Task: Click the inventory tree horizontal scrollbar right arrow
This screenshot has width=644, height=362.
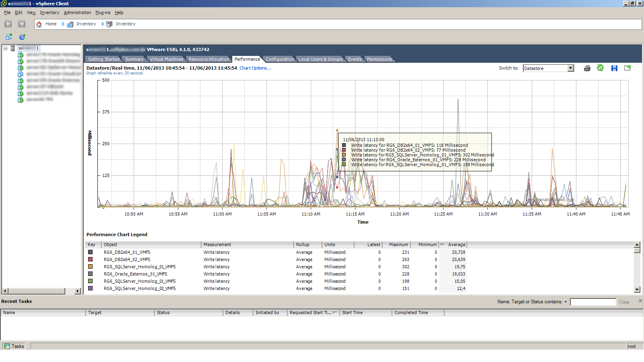Action: pos(78,291)
